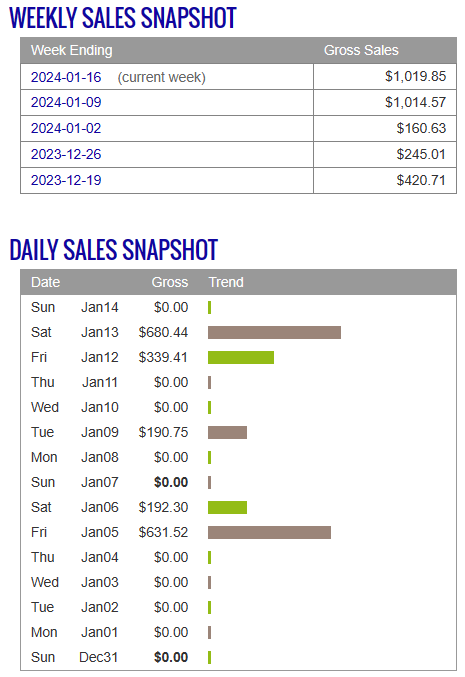The image size is (465, 677).
Task: Click the Fri Jan05 trend bar
Action: click(269, 532)
